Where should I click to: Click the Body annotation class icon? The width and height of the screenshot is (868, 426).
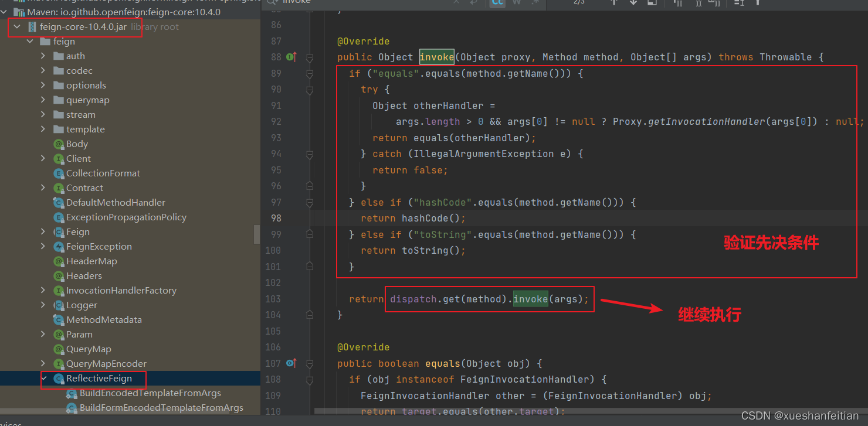(58, 144)
